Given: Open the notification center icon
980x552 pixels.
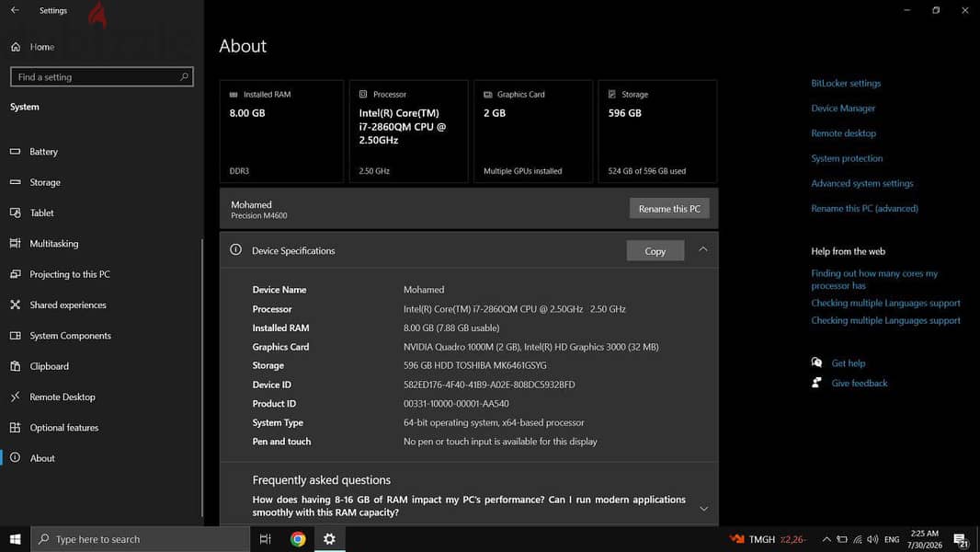Looking at the screenshot, I should [x=961, y=539].
